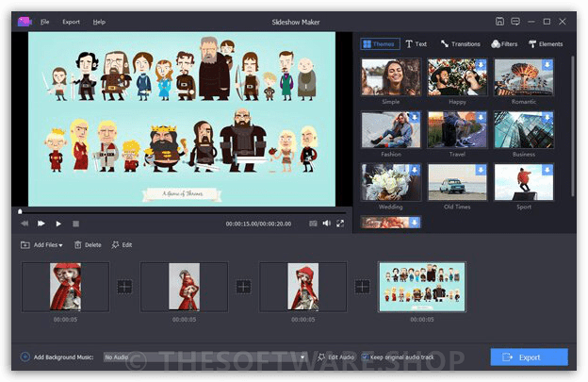Image resolution: width=588 pixels, height=382 pixels.
Task: Take a snapshot with the camera icon
Action: point(313,224)
